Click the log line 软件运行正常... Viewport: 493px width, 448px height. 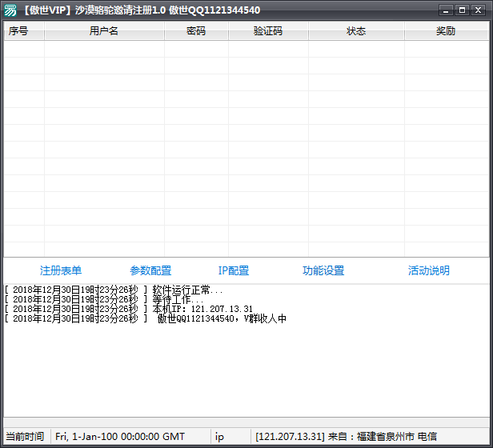pyautogui.click(x=114, y=290)
